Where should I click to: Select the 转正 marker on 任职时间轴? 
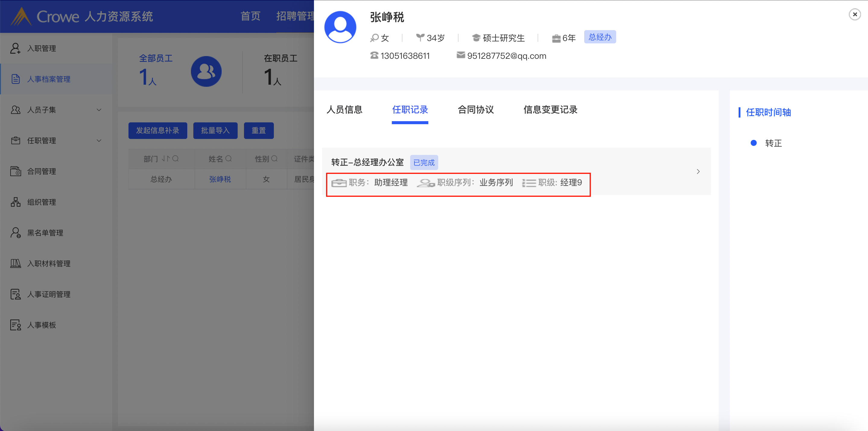pyautogui.click(x=754, y=143)
